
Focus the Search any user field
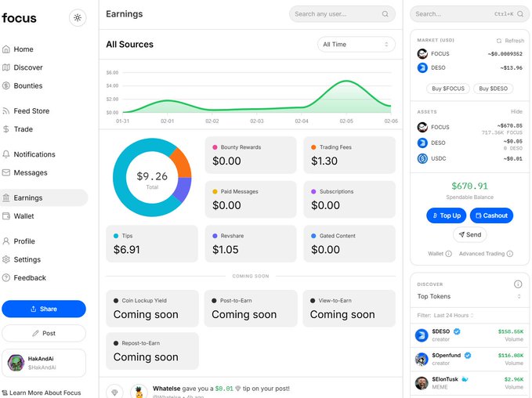coord(342,14)
